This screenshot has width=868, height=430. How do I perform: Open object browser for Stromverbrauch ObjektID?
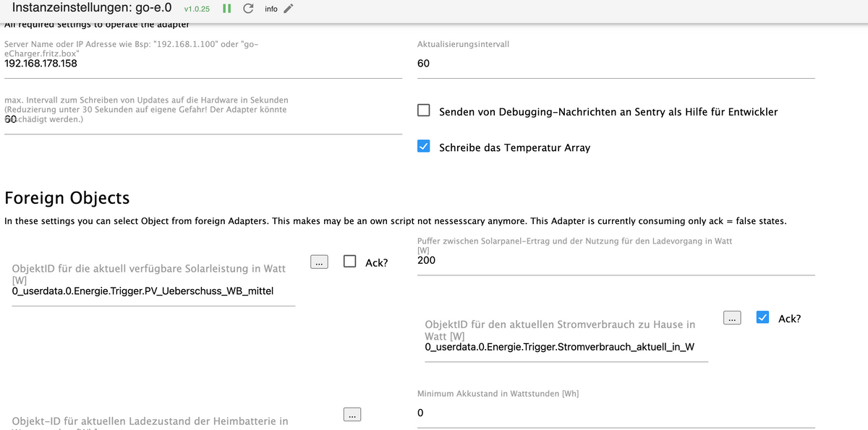pos(733,318)
